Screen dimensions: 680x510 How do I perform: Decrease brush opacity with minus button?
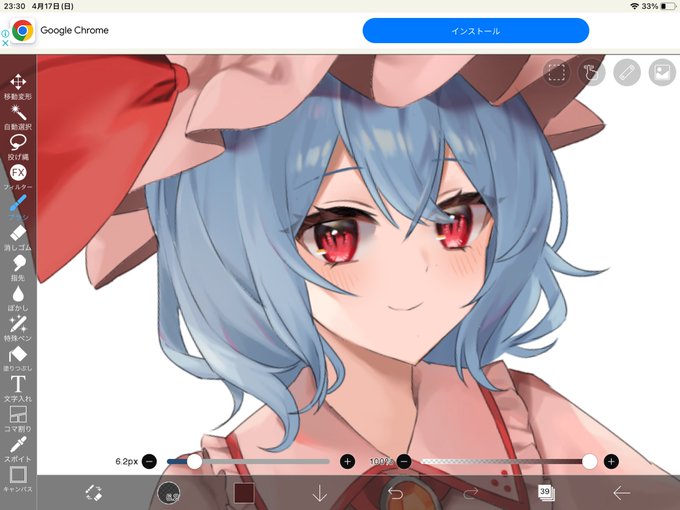pyautogui.click(x=404, y=461)
